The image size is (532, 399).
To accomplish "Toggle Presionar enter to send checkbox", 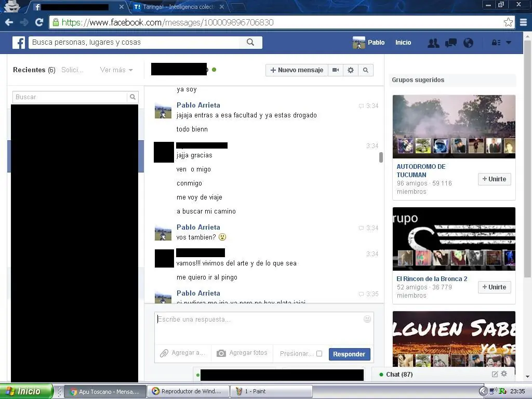I will tap(320, 353).
